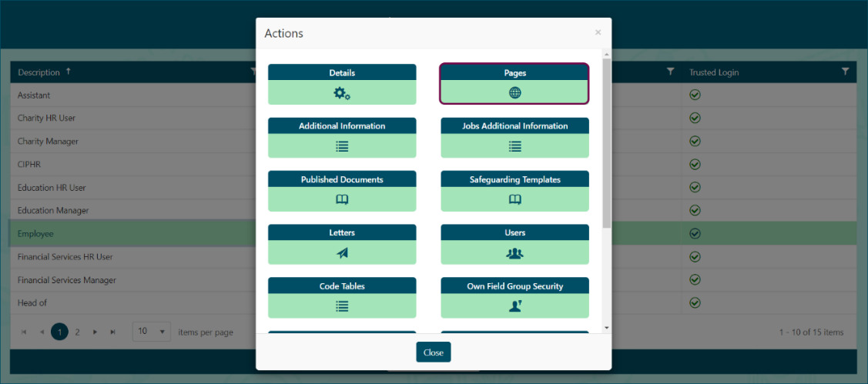Open filter left of Trusted Login column

pyautogui.click(x=670, y=72)
